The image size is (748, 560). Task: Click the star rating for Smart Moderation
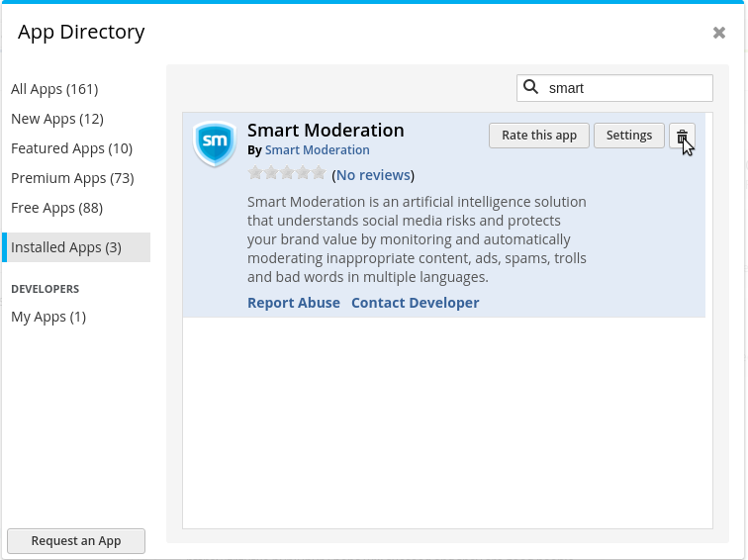[287, 173]
